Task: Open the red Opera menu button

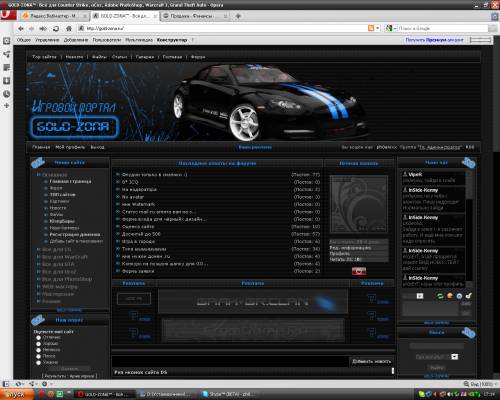Action: pyautogui.click(x=7, y=16)
